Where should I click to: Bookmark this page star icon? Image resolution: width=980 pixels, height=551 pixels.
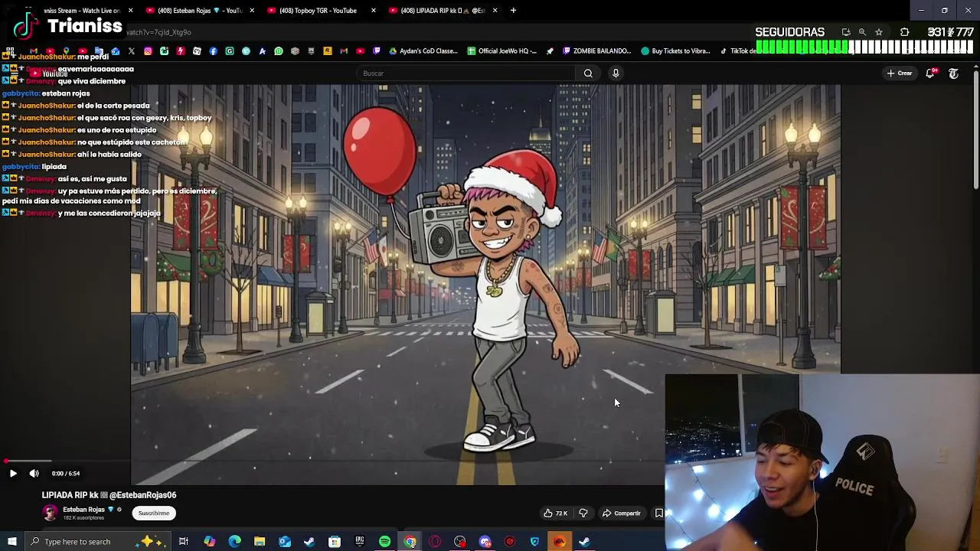[879, 32]
